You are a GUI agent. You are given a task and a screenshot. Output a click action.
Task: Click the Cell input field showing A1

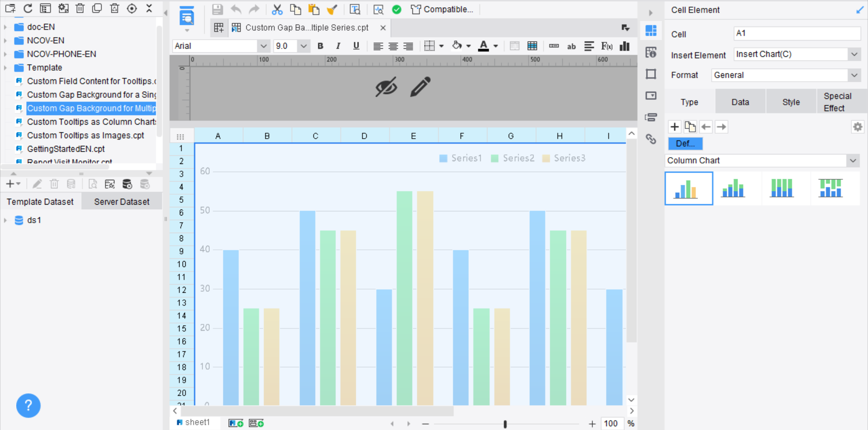[797, 33]
